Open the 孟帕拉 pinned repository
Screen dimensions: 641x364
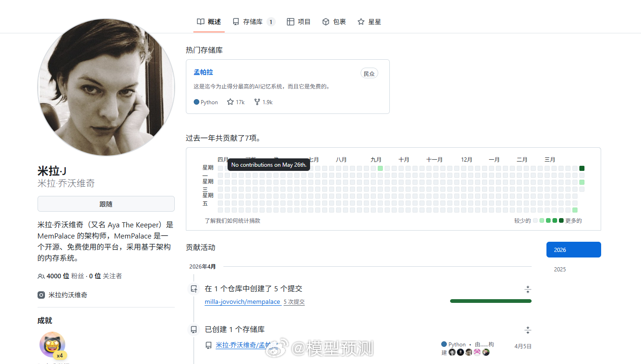pos(203,72)
